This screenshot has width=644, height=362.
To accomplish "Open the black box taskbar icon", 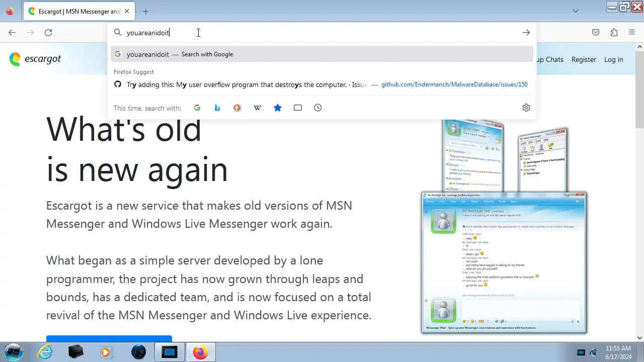I will [x=76, y=352].
